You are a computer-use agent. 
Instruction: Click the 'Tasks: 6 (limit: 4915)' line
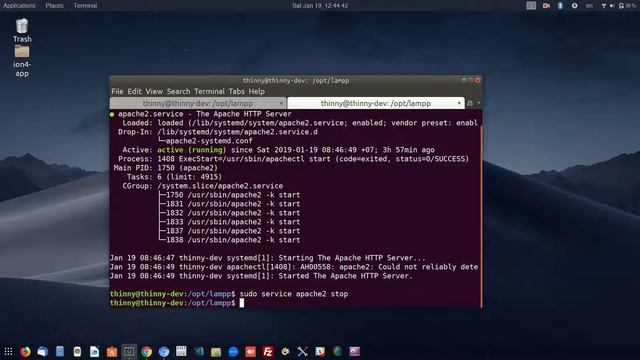(174, 177)
